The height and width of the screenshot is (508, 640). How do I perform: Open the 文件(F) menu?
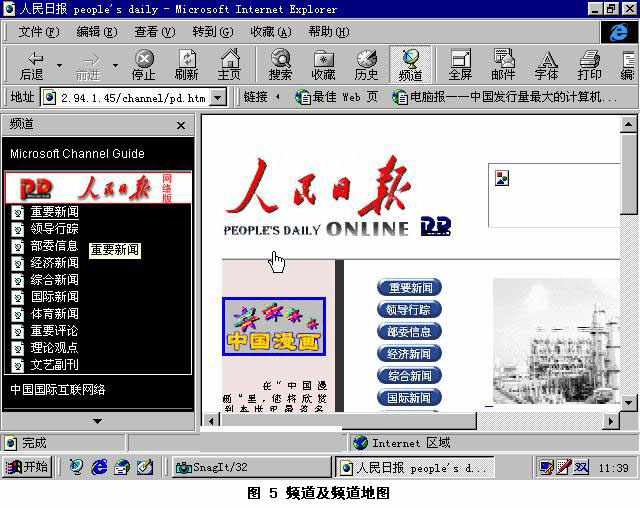(x=39, y=32)
